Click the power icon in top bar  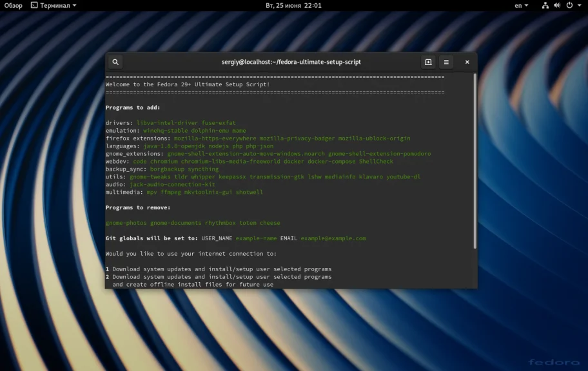pyautogui.click(x=569, y=5)
